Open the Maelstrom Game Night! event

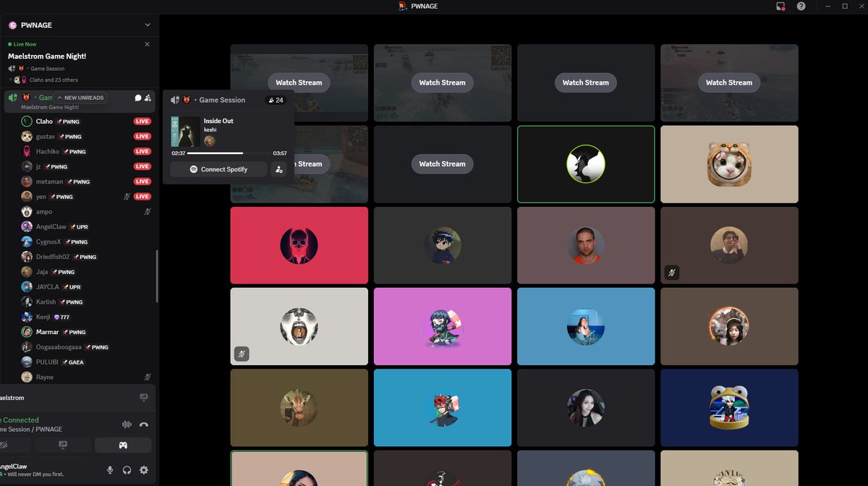coord(47,56)
